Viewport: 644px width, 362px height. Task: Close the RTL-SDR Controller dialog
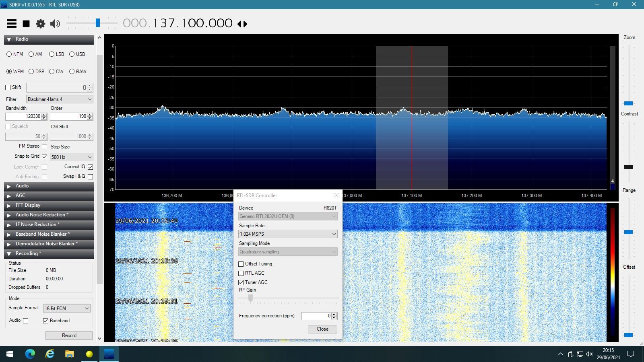(x=336, y=195)
